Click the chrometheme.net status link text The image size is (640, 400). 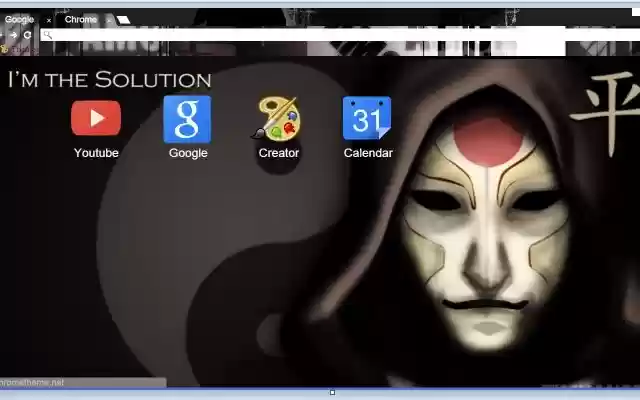[32, 382]
